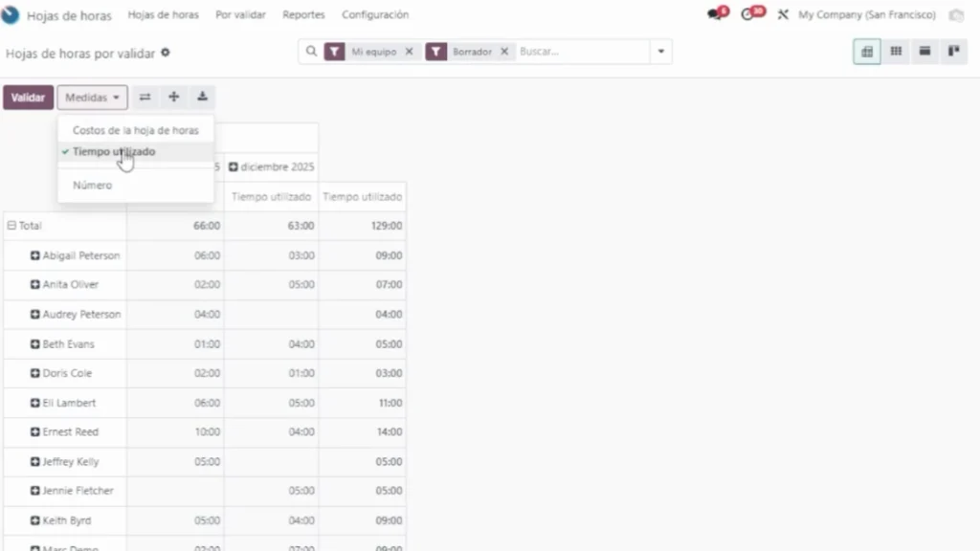Open the messages conversation icon
The height and width of the screenshot is (551, 980).
(714, 15)
